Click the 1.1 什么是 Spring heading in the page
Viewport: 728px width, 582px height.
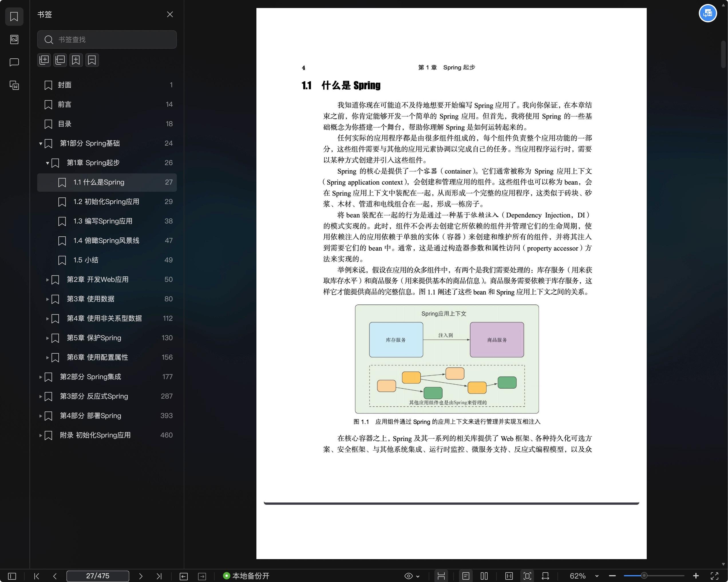pyautogui.click(x=341, y=85)
